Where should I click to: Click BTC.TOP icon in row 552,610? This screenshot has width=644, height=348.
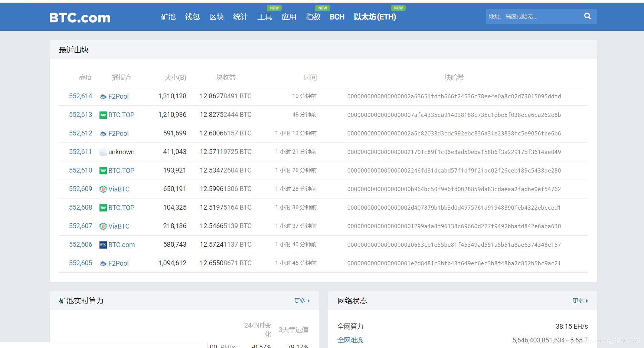tap(103, 171)
